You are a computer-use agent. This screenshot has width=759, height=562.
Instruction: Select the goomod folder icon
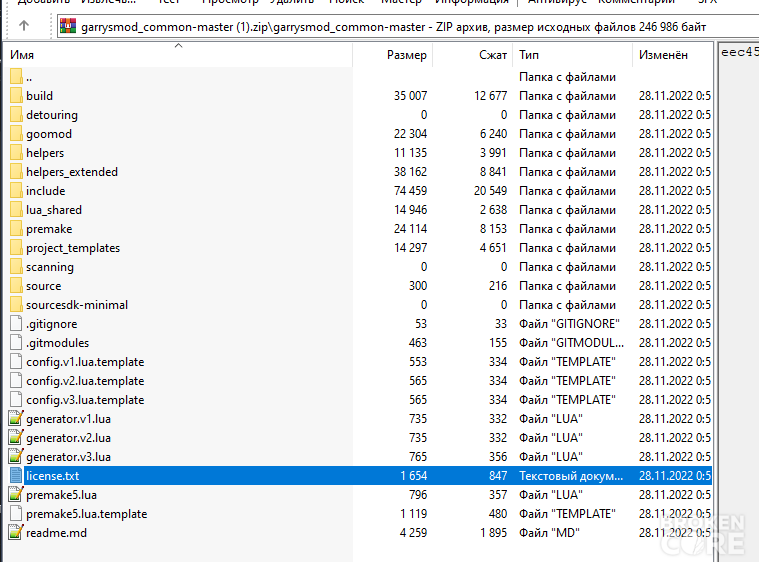pyautogui.click(x=16, y=134)
